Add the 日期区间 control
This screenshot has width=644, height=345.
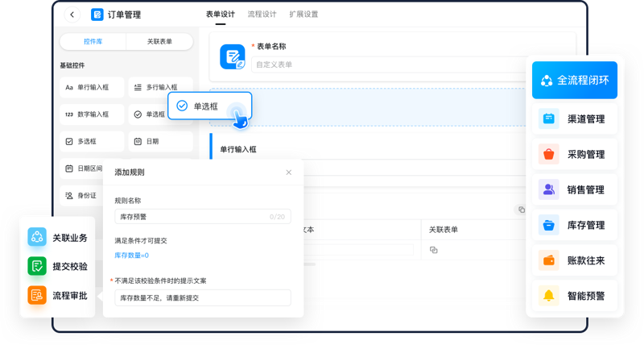(x=82, y=168)
